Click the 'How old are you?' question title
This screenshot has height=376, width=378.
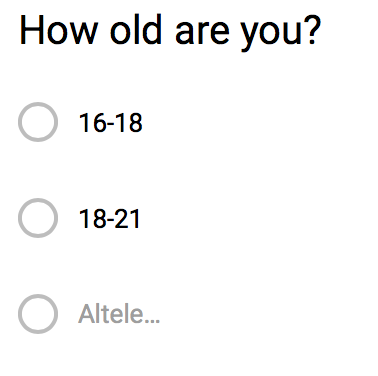pyautogui.click(x=170, y=31)
